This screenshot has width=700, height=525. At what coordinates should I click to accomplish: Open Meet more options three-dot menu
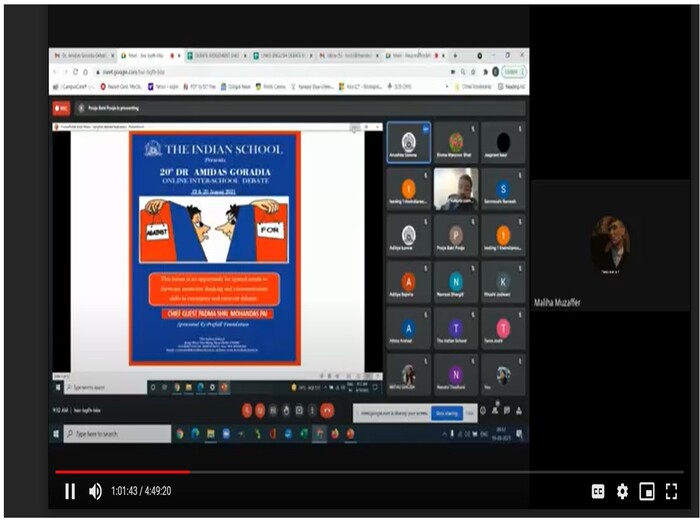[312, 410]
